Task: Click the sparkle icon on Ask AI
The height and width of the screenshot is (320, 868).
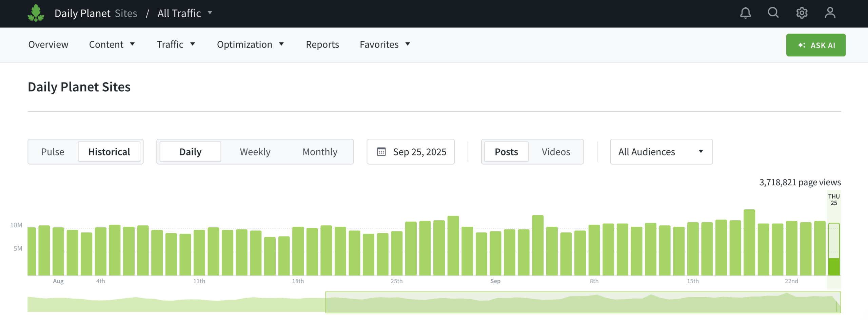Action: click(x=801, y=45)
